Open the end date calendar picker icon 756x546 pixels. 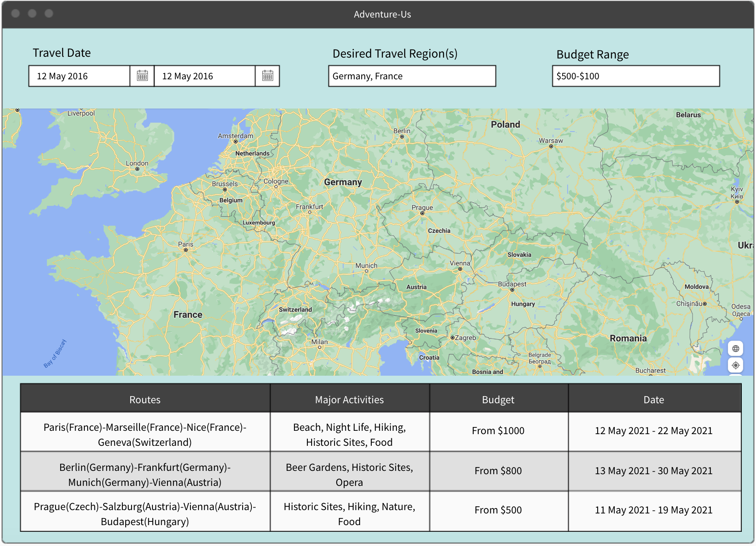pos(268,76)
